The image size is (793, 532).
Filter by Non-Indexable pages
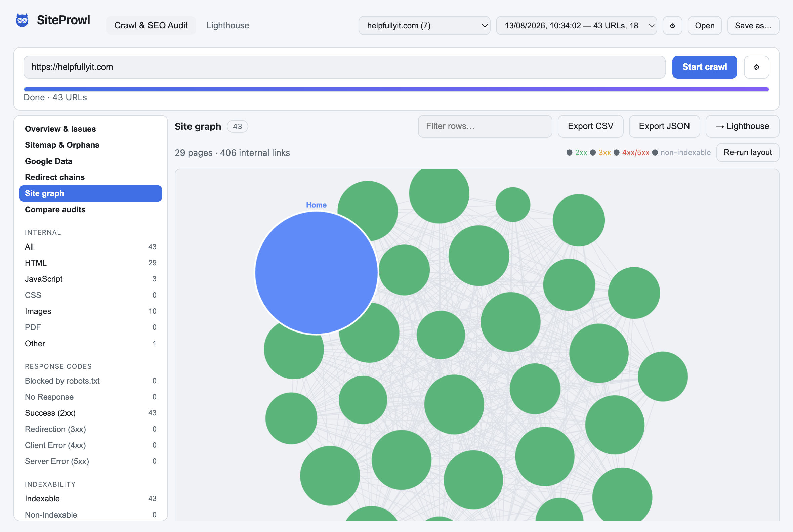pos(91,515)
